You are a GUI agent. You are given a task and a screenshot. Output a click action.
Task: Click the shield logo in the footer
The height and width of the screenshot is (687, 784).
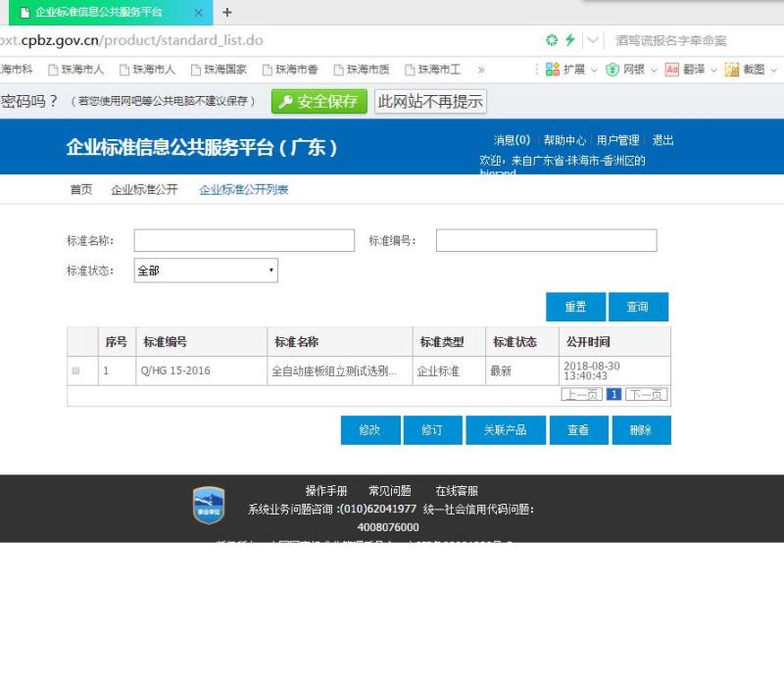coord(209,506)
